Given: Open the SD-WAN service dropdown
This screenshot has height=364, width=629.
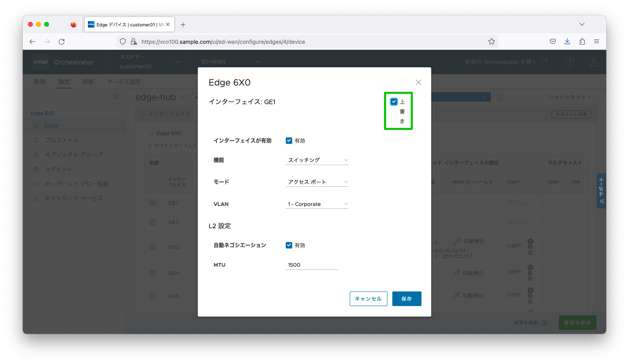Looking at the screenshot, I should click(x=230, y=62).
